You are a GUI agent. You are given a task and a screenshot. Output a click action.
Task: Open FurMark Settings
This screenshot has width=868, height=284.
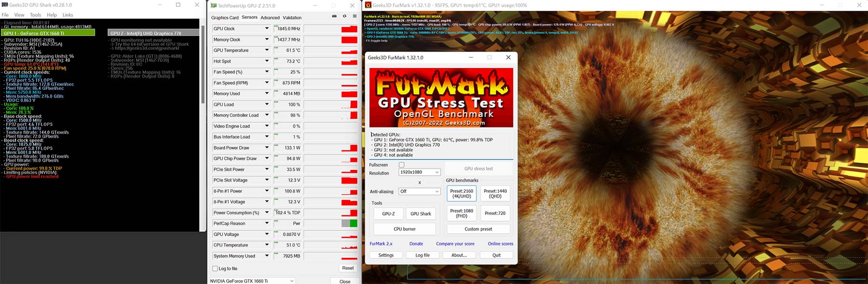coord(386,255)
